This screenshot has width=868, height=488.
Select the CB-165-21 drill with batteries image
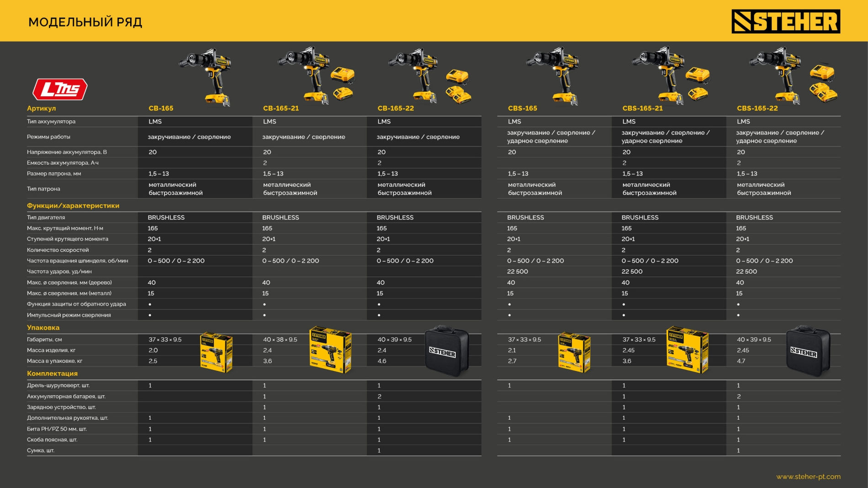316,75
